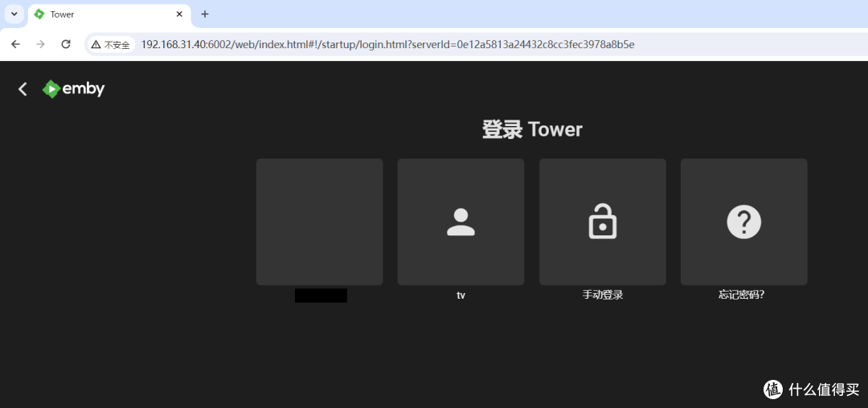
Task: Click the emby logo
Action: coord(74,89)
